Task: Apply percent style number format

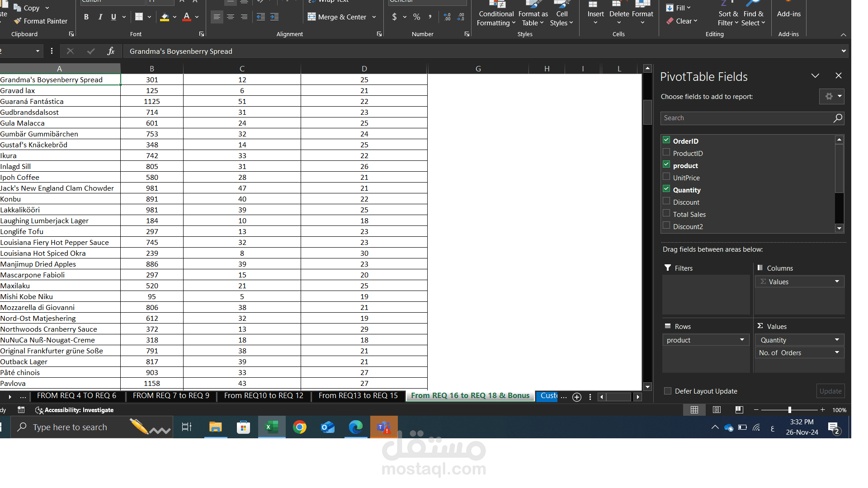Action: 416,17
